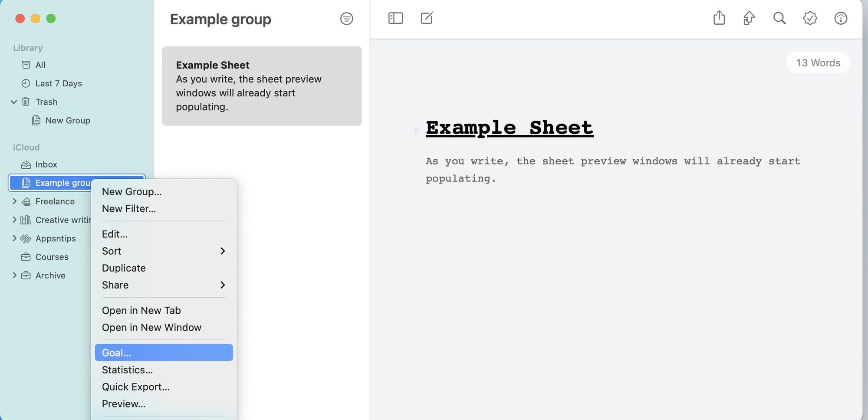The width and height of the screenshot is (868, 420).
Task: Open the dashboard gauge icon
Action: click(841, 18)
